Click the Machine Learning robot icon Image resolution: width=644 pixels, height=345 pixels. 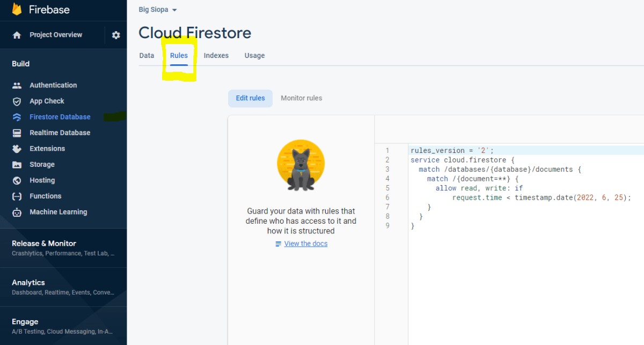(17, 212)
